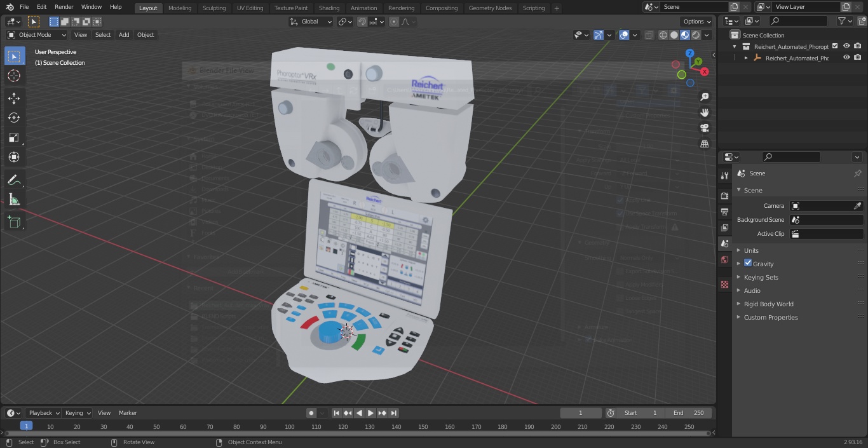Select the Cursor tool in the left toolbar

[14, 76]
